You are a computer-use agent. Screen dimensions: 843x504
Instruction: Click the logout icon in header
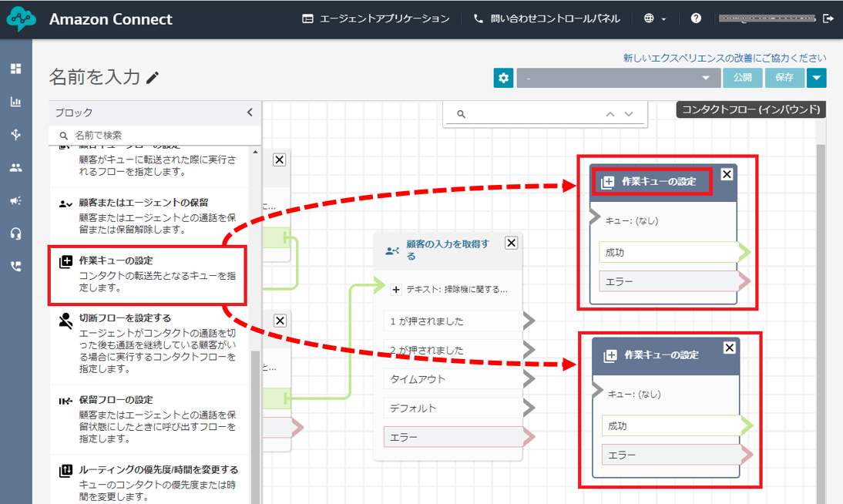pyautogui.click(x=828, y=18)
